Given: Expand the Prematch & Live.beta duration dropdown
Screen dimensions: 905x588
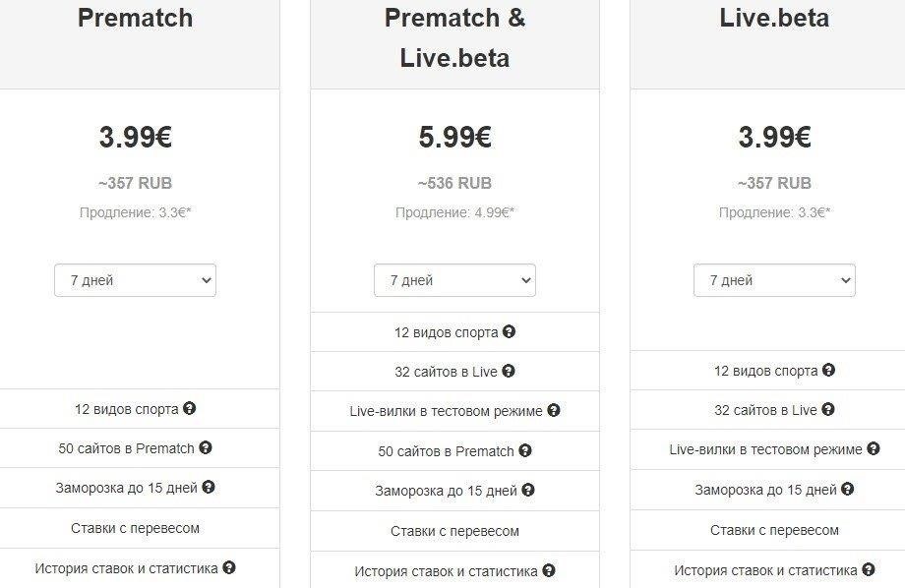Looking at the screenshot, I should click(454, 280).
